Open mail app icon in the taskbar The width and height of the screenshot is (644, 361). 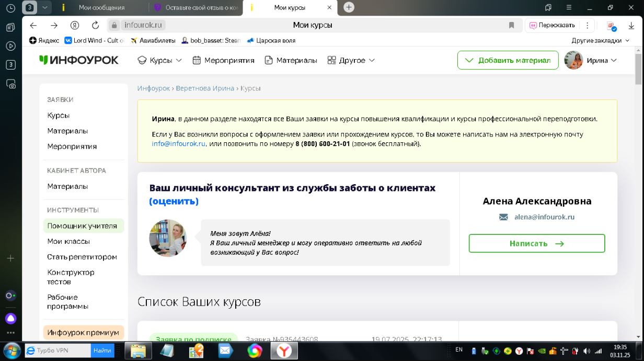click(x=226, y=350)
